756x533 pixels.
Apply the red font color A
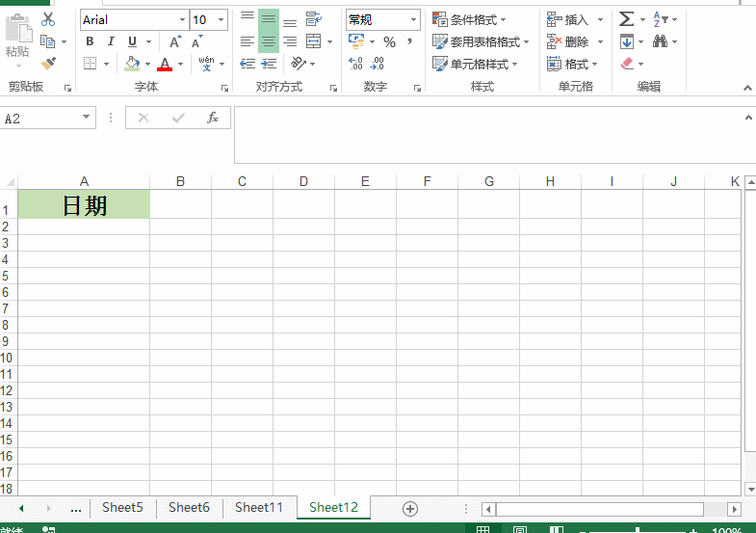click(x=165, y=64)
